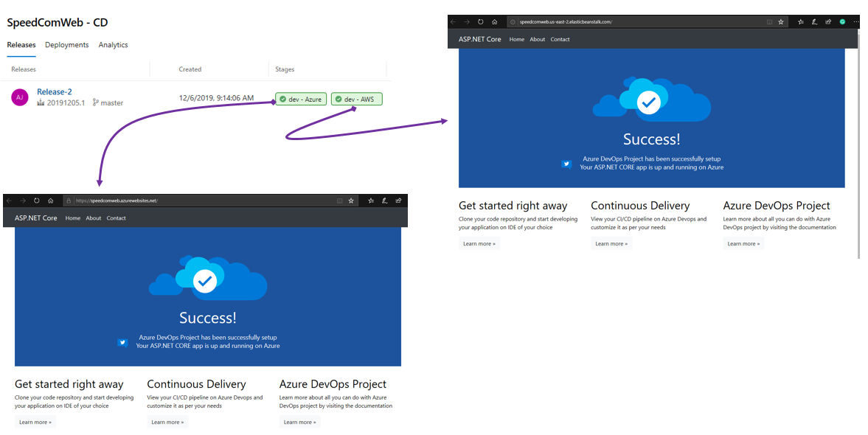Viewport: 868px width, 435px height.
Task: Click home icon in the azurewebsites browser
Action: point(50,201)
